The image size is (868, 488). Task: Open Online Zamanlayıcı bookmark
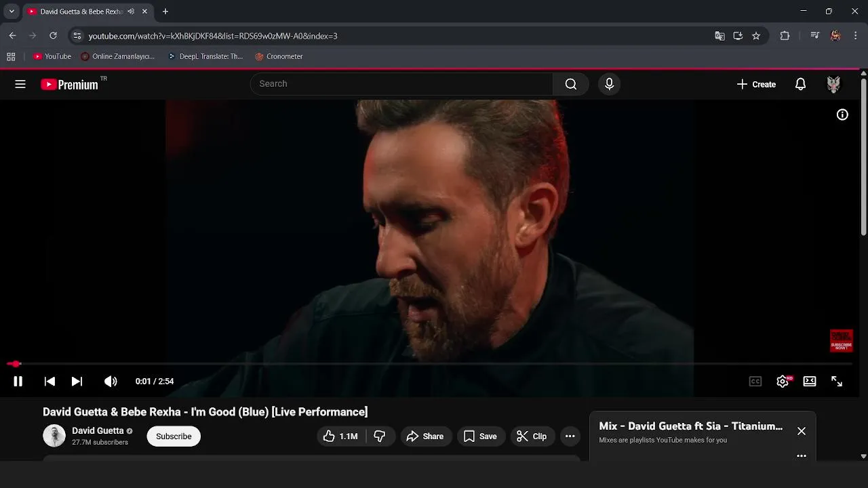(x=118, y=56)
